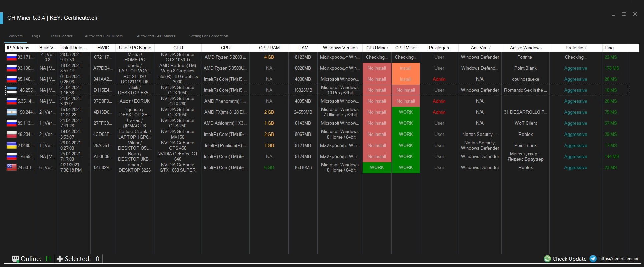Open the Workers tab
Viewport: 644px width, 267px height.
pos(16,36)
